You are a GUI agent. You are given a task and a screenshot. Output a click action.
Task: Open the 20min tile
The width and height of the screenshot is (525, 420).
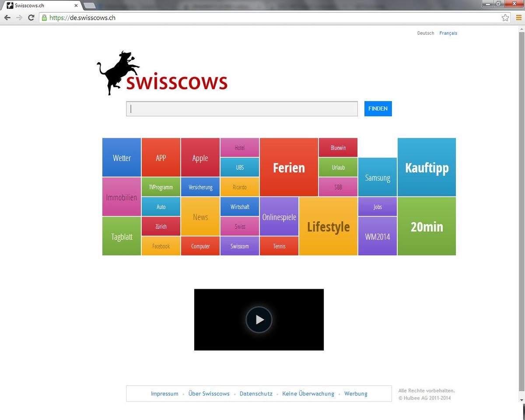click(426, 227)
